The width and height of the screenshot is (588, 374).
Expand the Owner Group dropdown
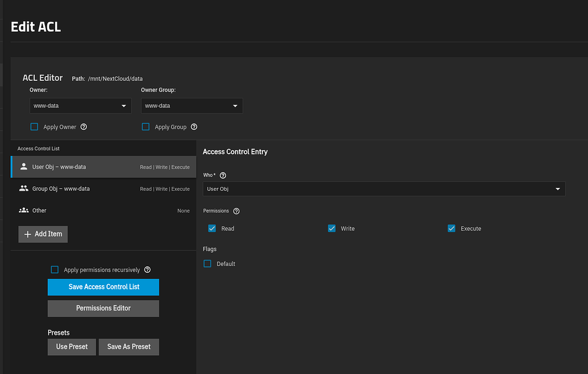(192, 106)
